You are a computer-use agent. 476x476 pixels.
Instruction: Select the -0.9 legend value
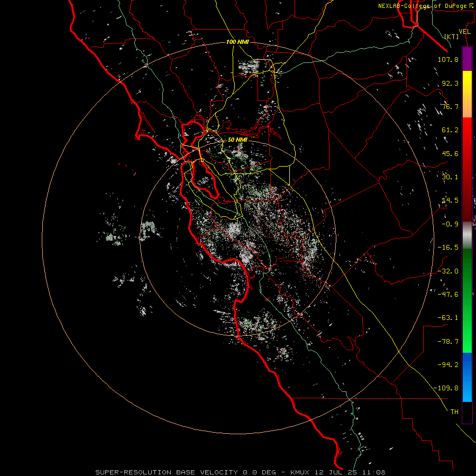pos(450,224)
